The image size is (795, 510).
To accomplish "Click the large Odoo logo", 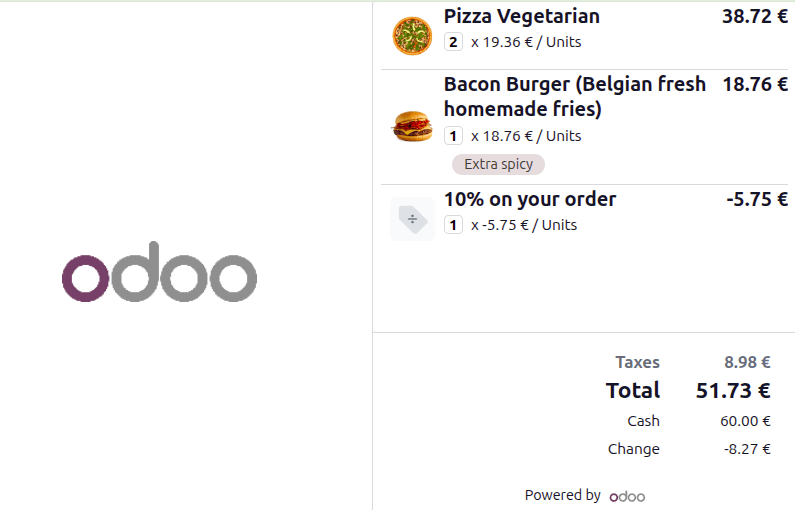I will [159, 272].
